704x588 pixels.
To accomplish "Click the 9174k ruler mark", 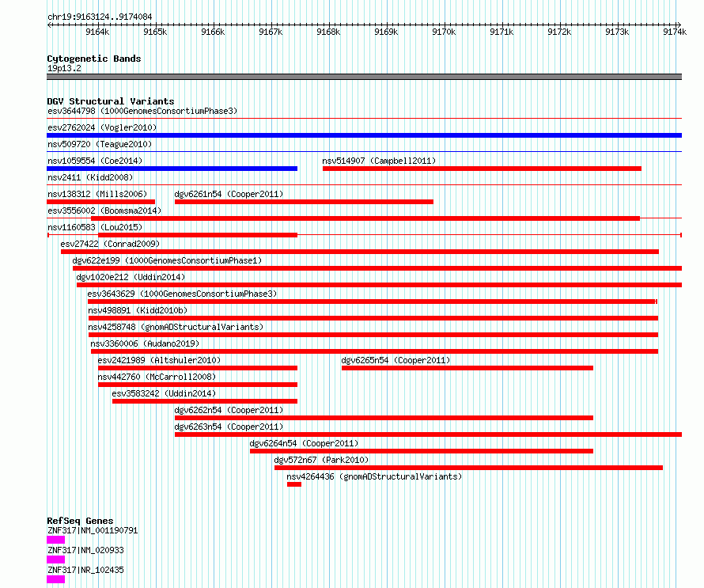I will [675, 32].
